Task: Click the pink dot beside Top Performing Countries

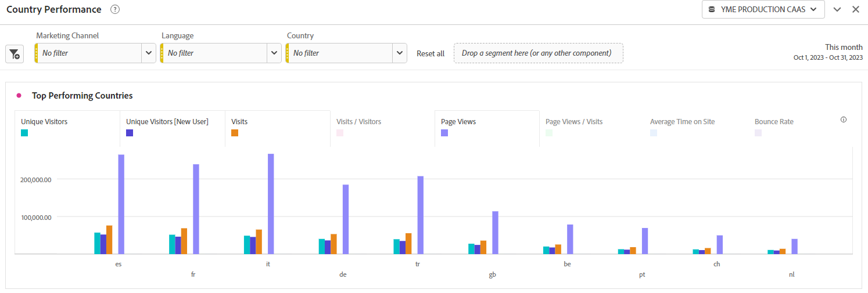Action: 19,95
